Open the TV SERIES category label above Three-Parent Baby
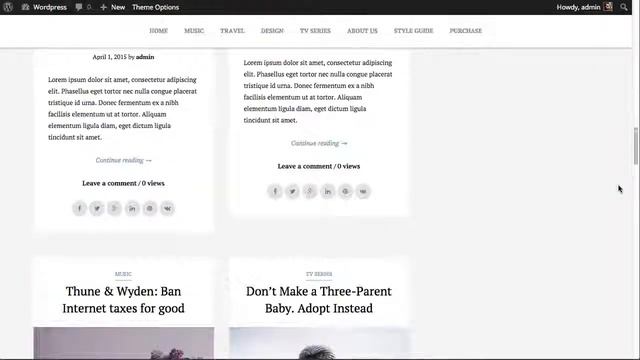 pyautogui.click(x=319, y=274)
